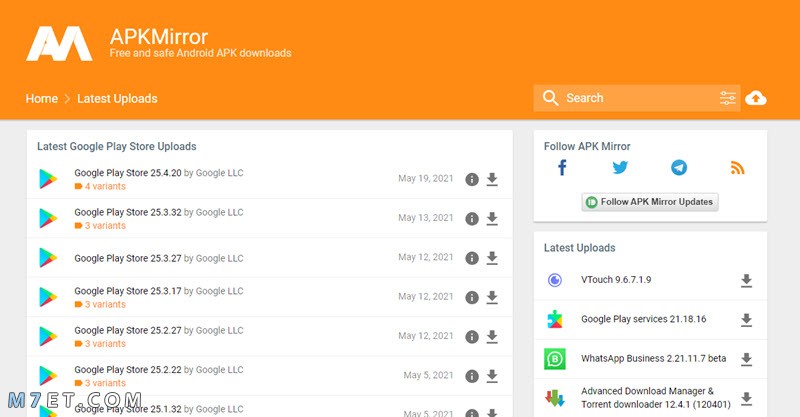800x417 pixels.
Task: Click the APKMirror logo icon
Action: point(59,44)
